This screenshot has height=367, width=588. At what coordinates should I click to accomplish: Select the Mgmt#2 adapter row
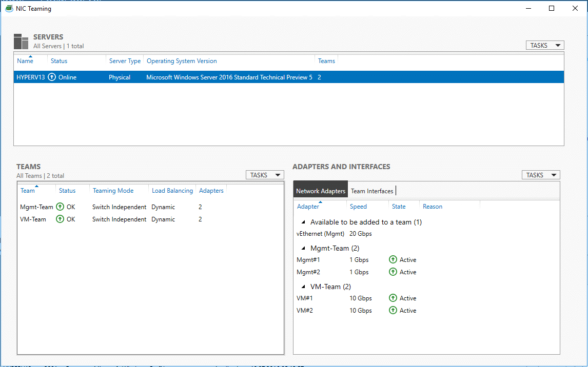[426, 272]
